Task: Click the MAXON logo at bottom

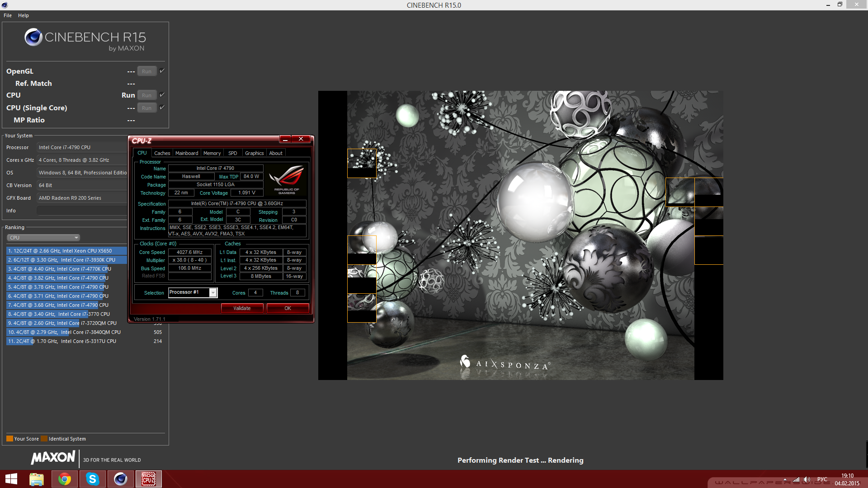Action: tap(53, 458)
